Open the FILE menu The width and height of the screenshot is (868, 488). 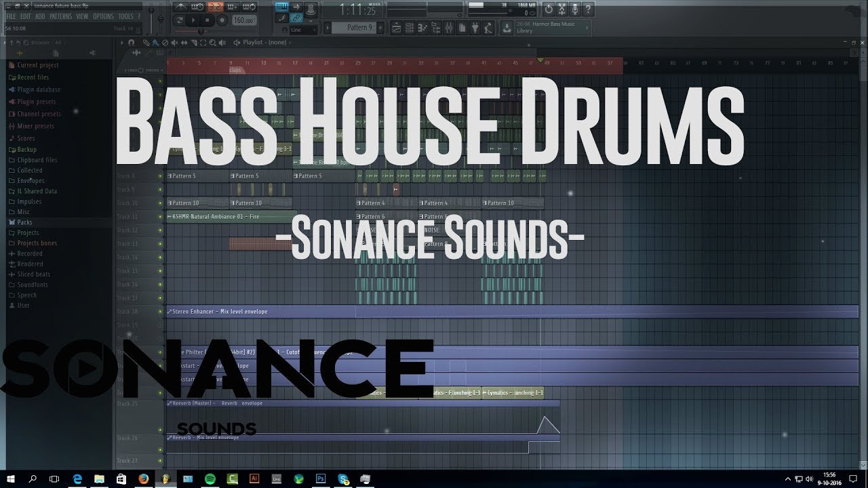point(11,16)
